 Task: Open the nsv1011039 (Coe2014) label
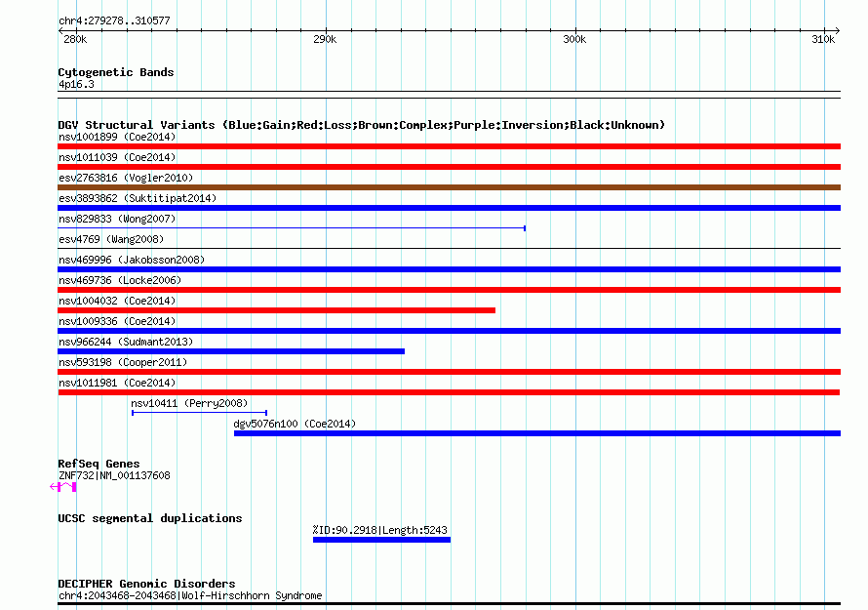tap(117, 157)
